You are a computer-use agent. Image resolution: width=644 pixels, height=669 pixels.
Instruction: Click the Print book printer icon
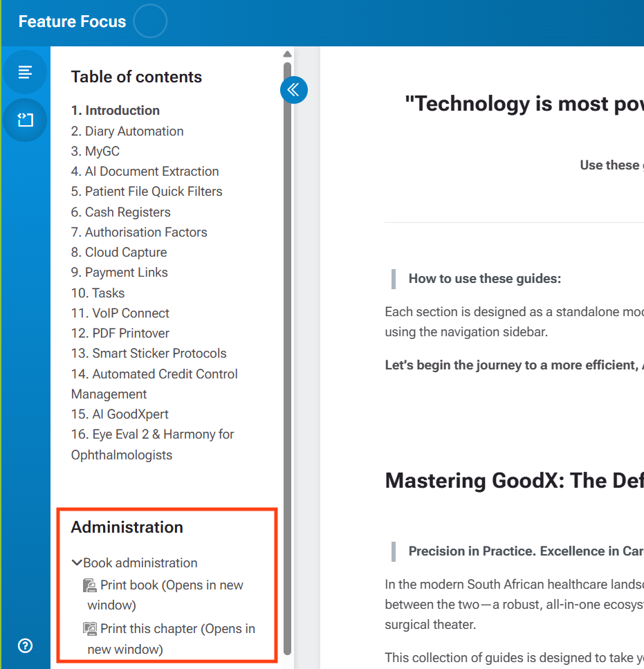tap(89, 585)
